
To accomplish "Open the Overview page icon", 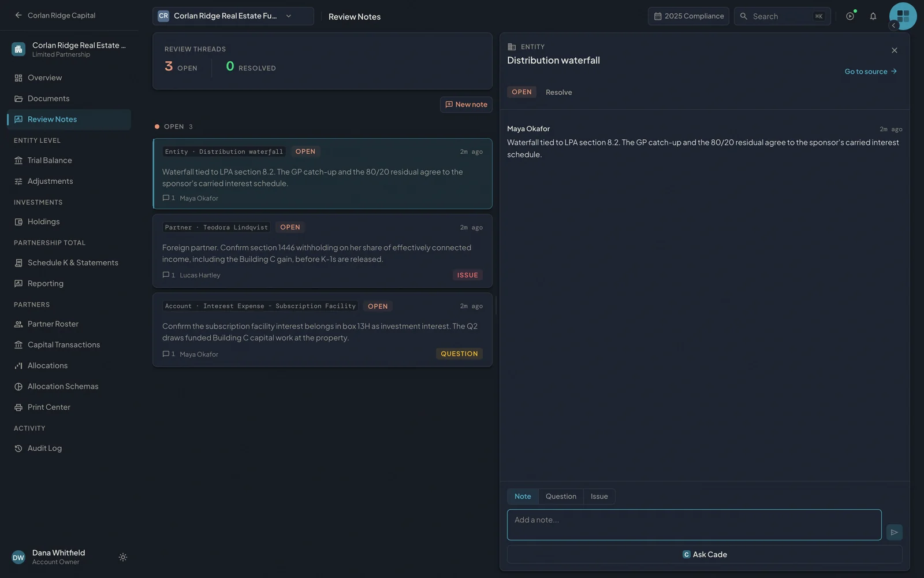I will (18, 78).
